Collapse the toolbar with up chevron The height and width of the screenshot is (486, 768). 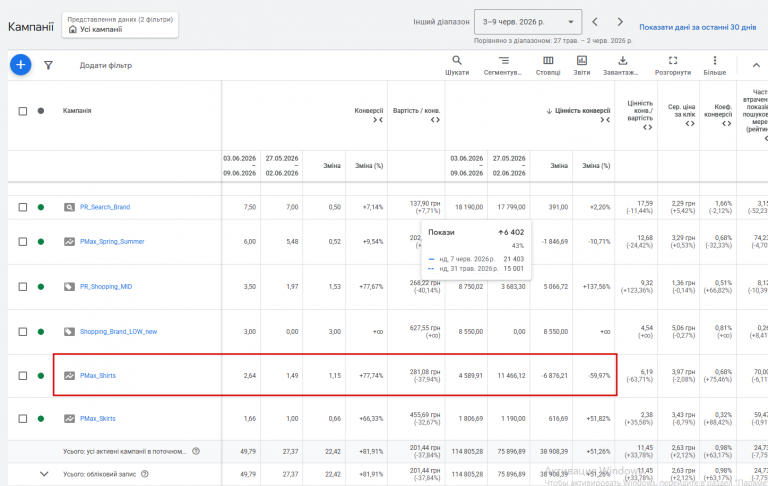coord(756,65)
